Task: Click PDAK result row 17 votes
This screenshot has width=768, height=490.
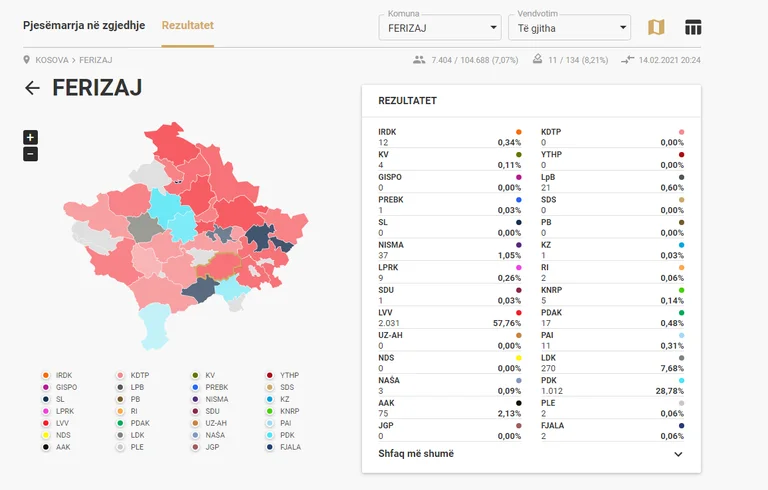Action: click(x=612, y=318)
